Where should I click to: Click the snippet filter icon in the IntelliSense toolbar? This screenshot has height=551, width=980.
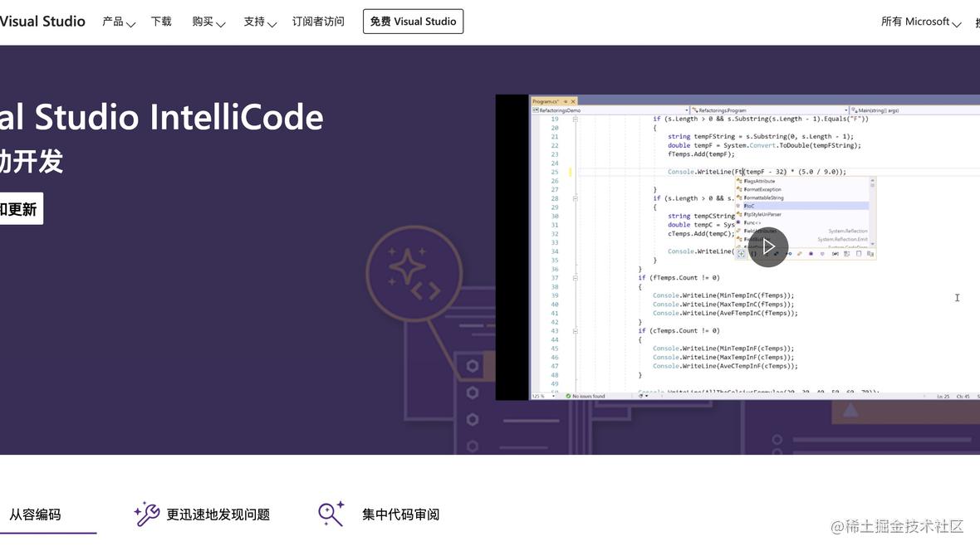pos(871,254)
